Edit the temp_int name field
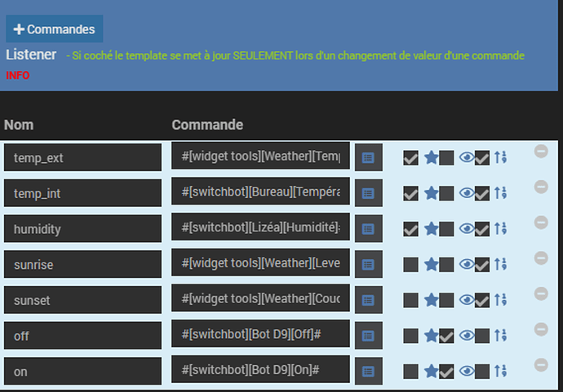Image resolution: width=563 pixels, height=392 pixels. 82,193
